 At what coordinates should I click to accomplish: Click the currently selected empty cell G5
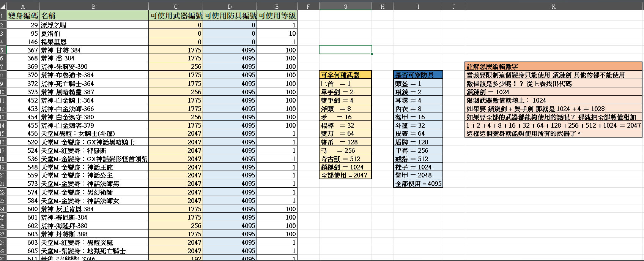click(345, 50)
